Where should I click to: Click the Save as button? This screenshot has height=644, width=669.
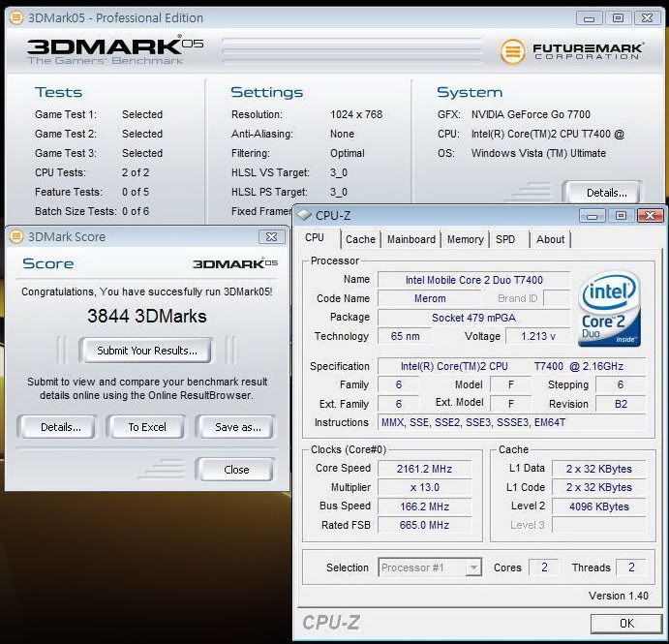click(235, 427)
